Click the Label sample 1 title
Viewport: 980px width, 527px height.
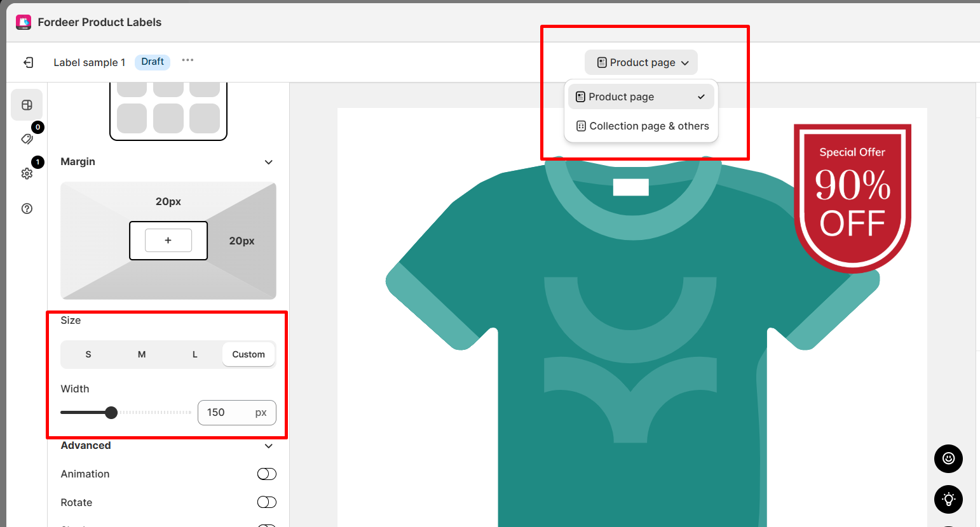[x=90, y=62]
